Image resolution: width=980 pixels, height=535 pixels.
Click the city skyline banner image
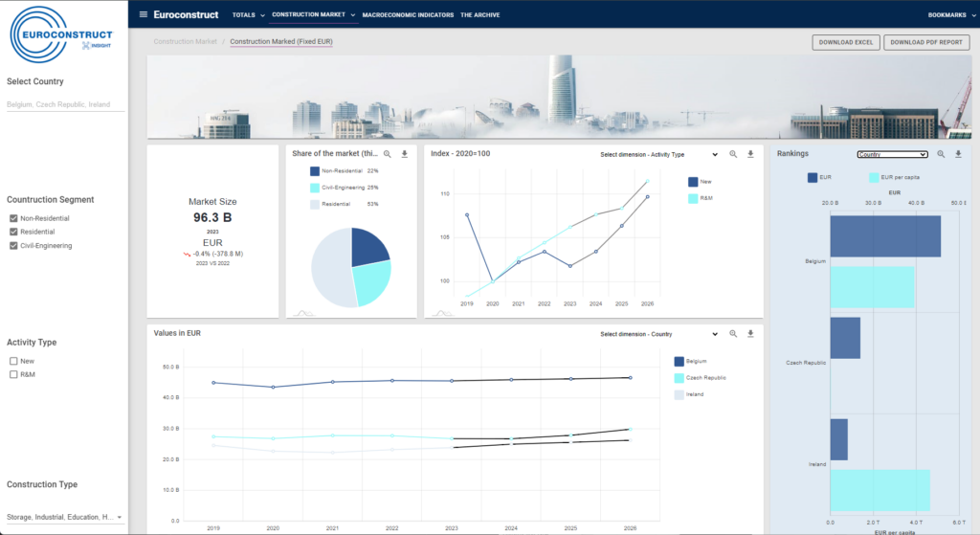(559, 97)
